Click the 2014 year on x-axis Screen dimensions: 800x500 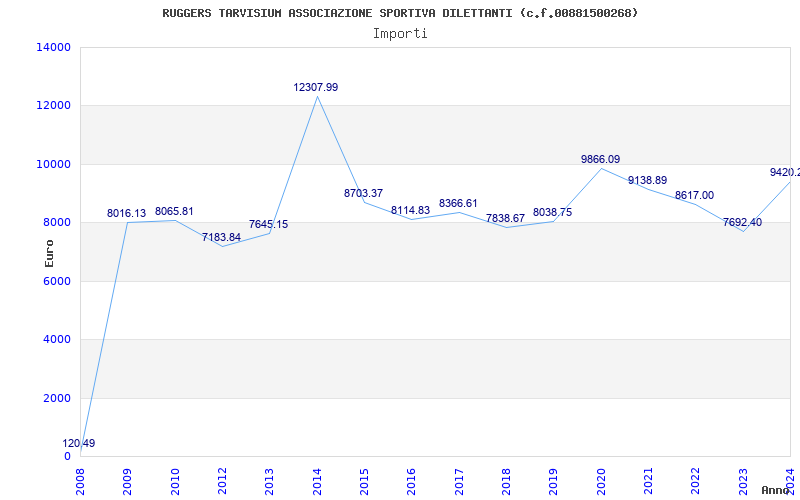(x=317, y=480)
